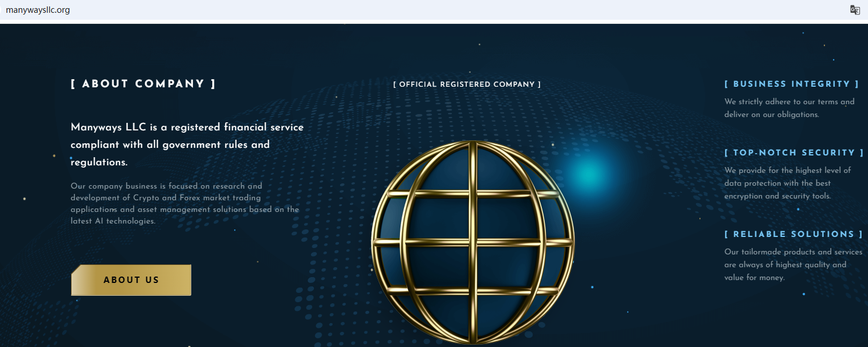Click the [ TOP-NOTCH SECURITY ] heading
Screen dimensions: 868x347
pos(794,153)
